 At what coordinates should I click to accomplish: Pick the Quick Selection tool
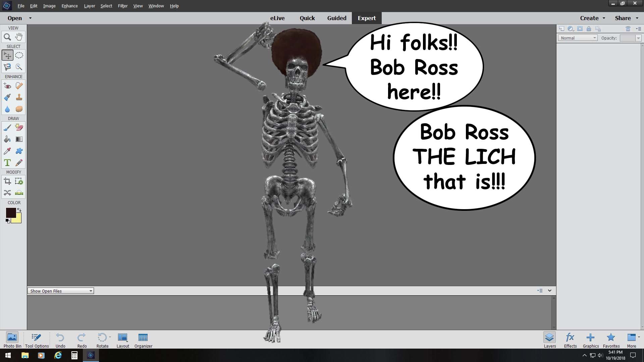point(19,67)
